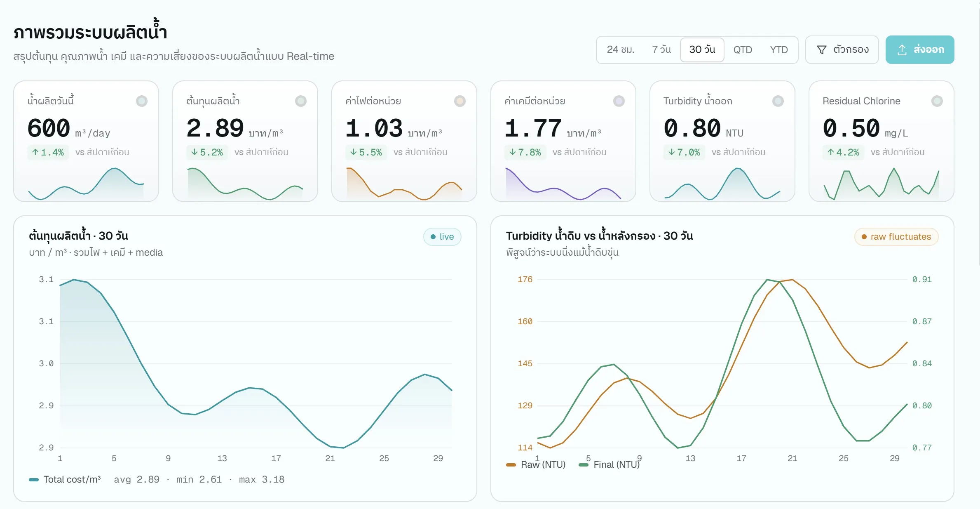The width and height of the screenshot is (980, 509).
Task: Click the ค่าไฟต่อหน่วย orange sparkline
Action: pos(404,184)
